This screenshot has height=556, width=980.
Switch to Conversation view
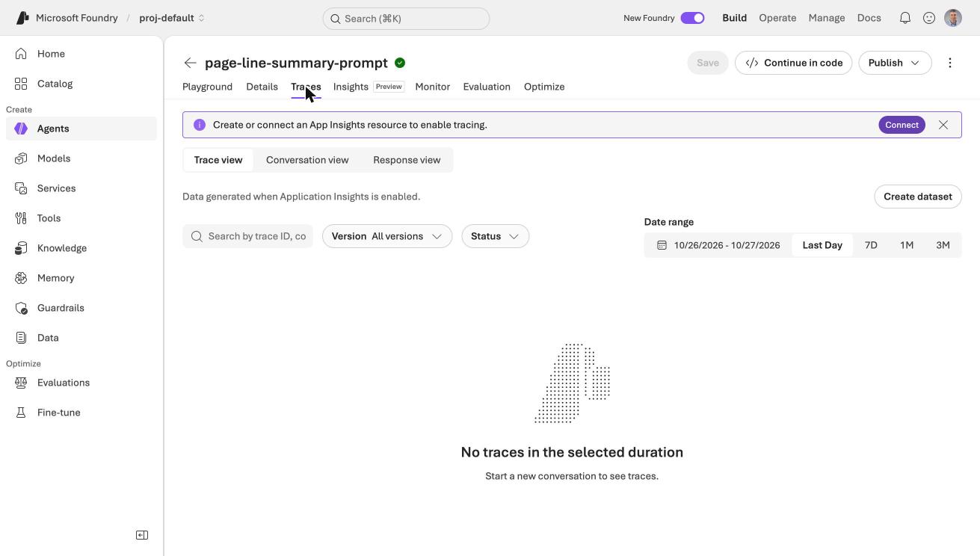[307, 160]
